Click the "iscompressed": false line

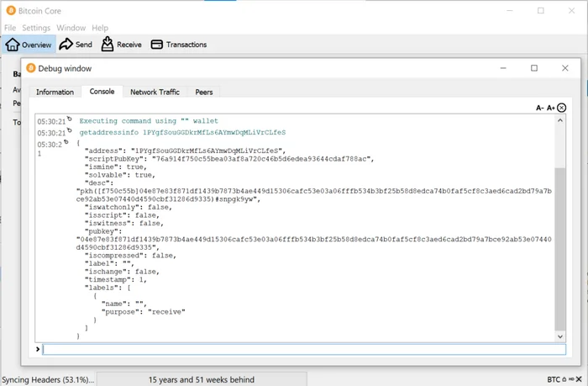(x=130, y=256)
